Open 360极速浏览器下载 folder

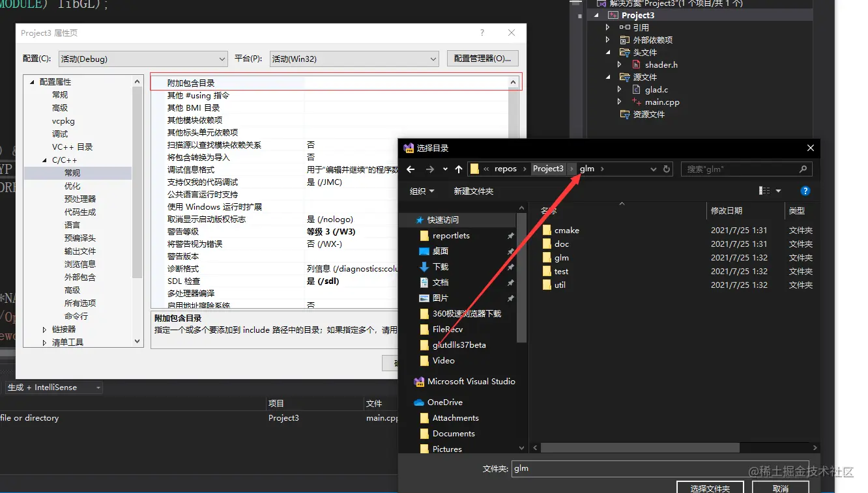tap(467, 313)
